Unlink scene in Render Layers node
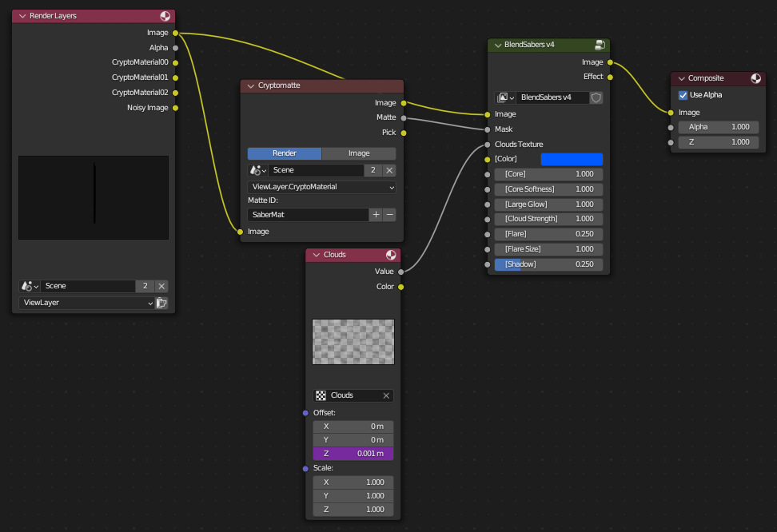 pos(161,286)
